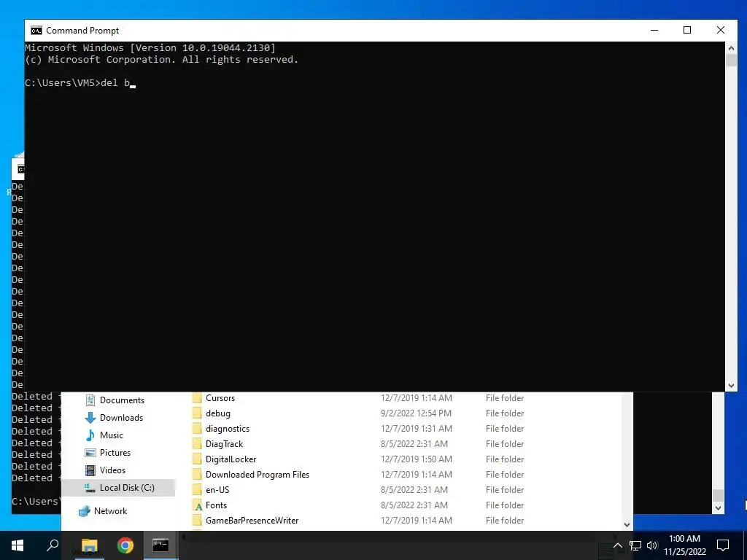Click File Explorer file list scroll down arrow
This screenshot has height=560, width=747.
[x=627, y=525]
